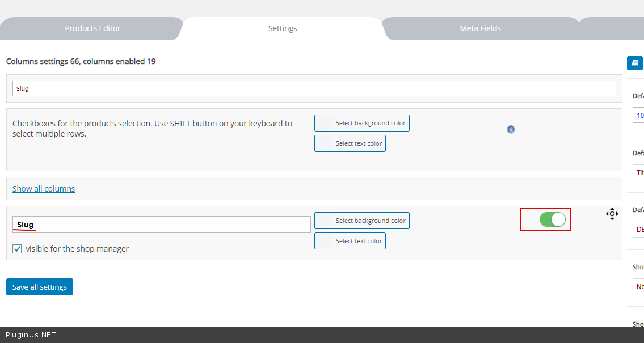
Task: Click the blue info icon in checkboxes row
Action: click(x=511, y=129)
